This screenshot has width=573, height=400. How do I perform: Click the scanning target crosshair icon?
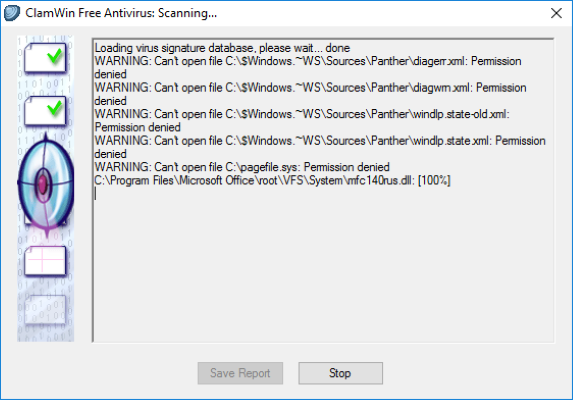[x=46, y=184]
